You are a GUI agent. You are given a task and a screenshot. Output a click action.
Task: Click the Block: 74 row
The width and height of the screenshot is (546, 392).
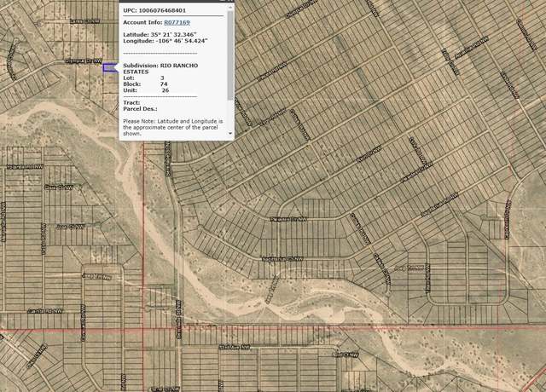pyautogui.click(x=145, y=84)
